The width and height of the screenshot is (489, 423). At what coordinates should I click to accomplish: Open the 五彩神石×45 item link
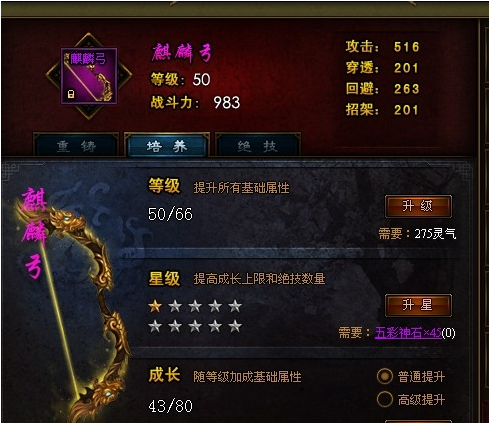[x=408, y=333]
